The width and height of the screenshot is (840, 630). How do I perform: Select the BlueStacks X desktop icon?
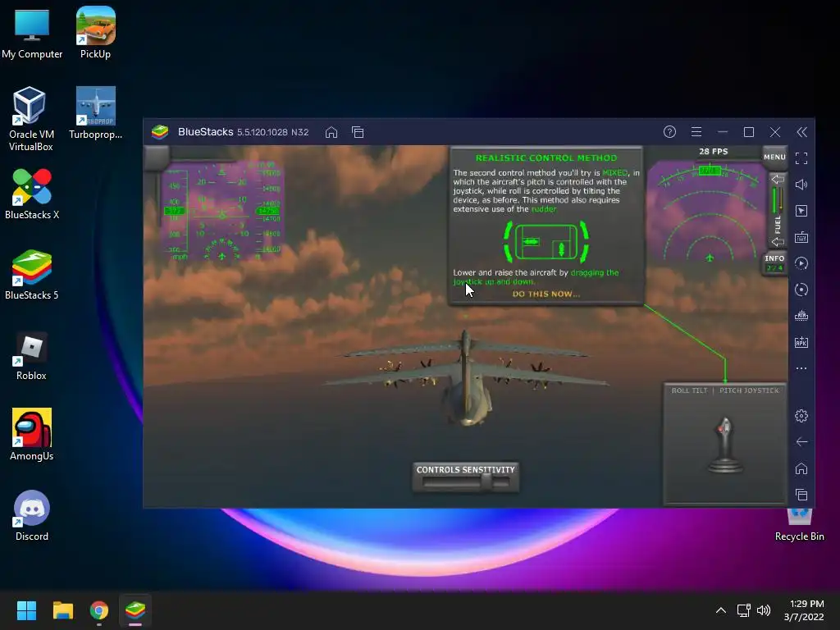point(32,194)
